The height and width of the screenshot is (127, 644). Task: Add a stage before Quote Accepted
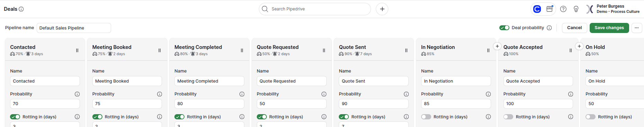pyautogui.click(x=497, y=46)
